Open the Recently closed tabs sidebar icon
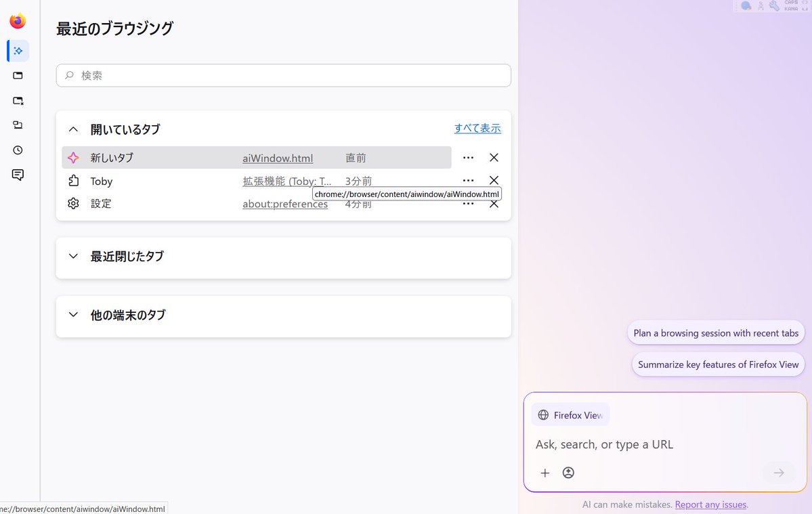Screen dimensions: 812x514 point(18,100)
